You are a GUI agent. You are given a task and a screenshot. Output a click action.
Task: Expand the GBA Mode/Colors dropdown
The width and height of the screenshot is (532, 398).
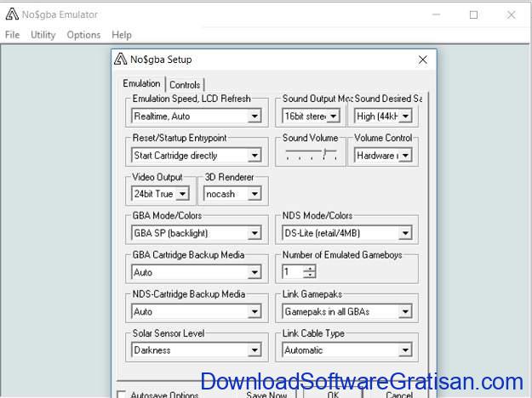[x=255, y=233]
